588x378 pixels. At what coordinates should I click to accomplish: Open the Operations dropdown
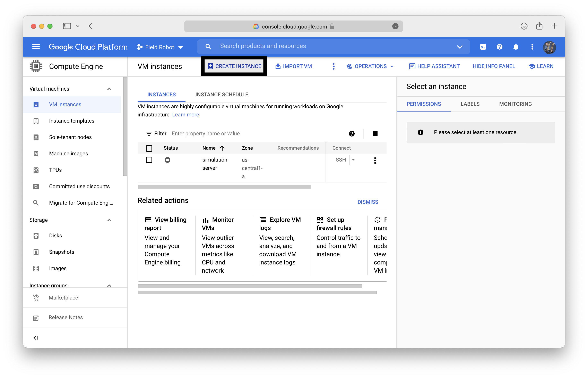(370, 66)
